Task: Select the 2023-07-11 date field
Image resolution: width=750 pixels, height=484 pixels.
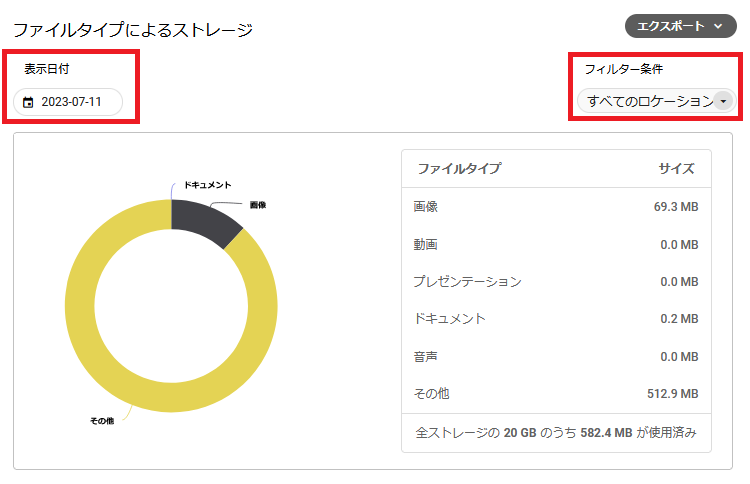Action: 70,102
